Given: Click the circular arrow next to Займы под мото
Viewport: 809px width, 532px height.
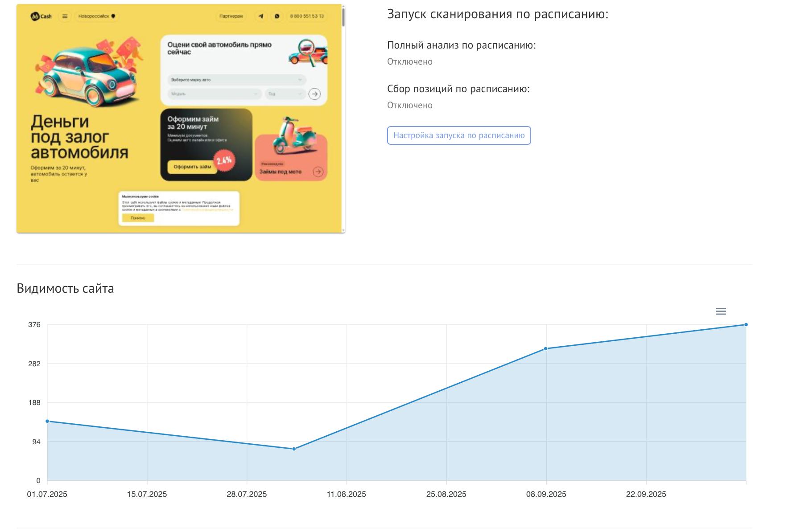Looking at the screenshot, I should 318,172.
